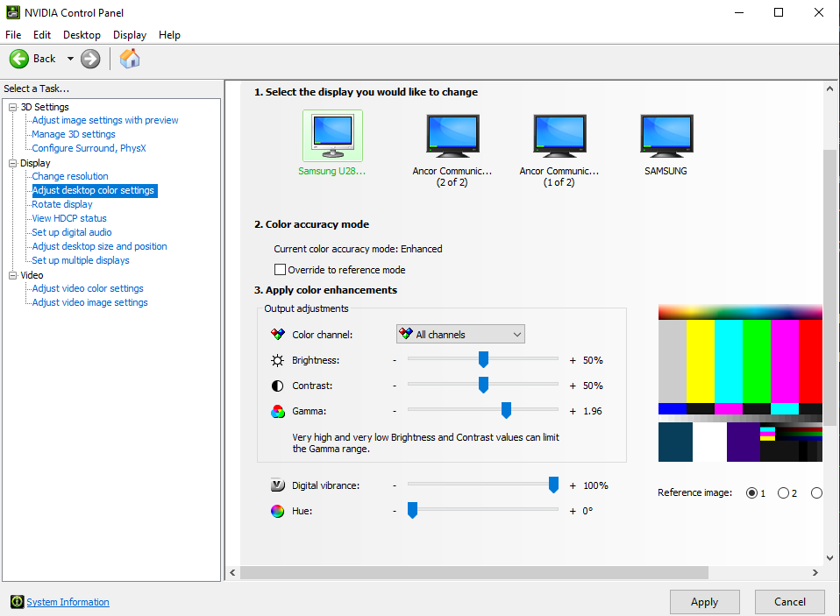Open the Desktop menu

[x=82, y=35]
